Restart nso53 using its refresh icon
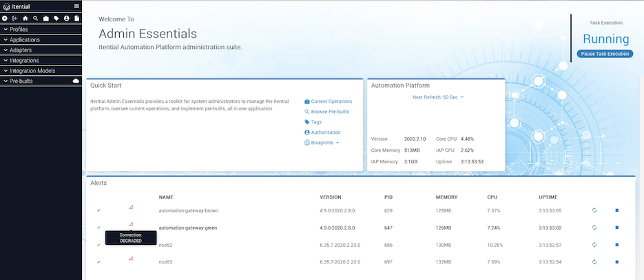The image size is (644, 280). [x=594, y=262]
